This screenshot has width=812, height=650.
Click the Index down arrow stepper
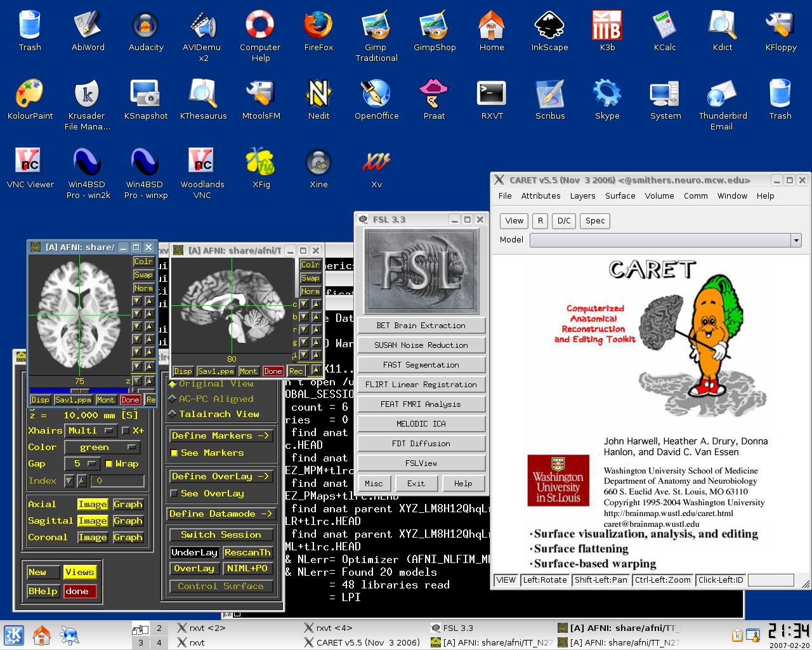tap(69, 481)
